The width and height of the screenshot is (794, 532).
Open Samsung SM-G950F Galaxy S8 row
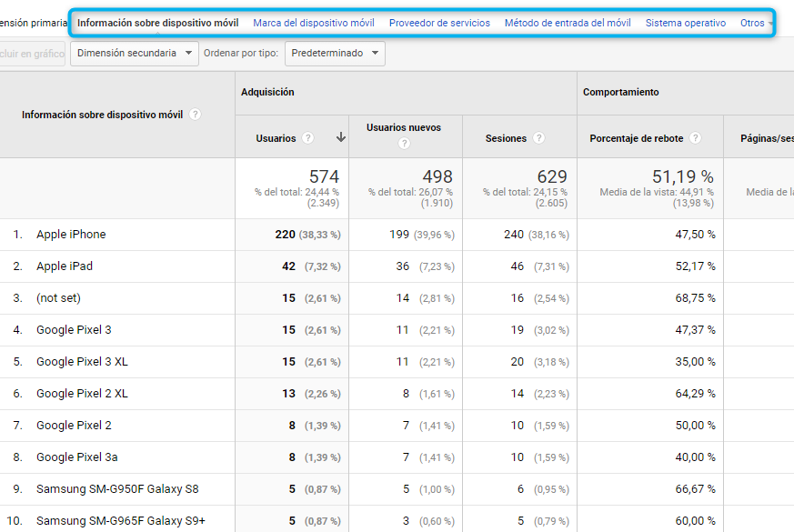pyautogui.click(x=117, y=489)
